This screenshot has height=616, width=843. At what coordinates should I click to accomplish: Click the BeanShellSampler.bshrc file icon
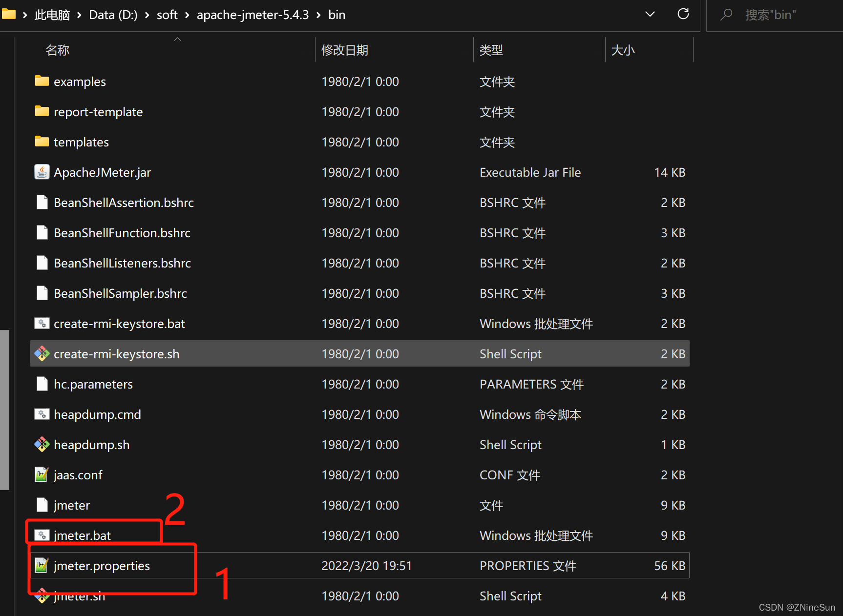click(42, 293)
